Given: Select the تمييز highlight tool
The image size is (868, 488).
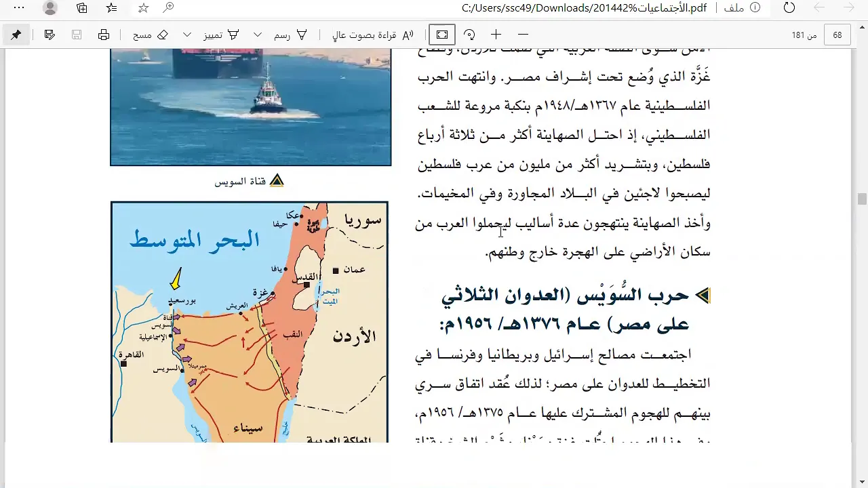Looking at the screenshot, I should [221, 35].
